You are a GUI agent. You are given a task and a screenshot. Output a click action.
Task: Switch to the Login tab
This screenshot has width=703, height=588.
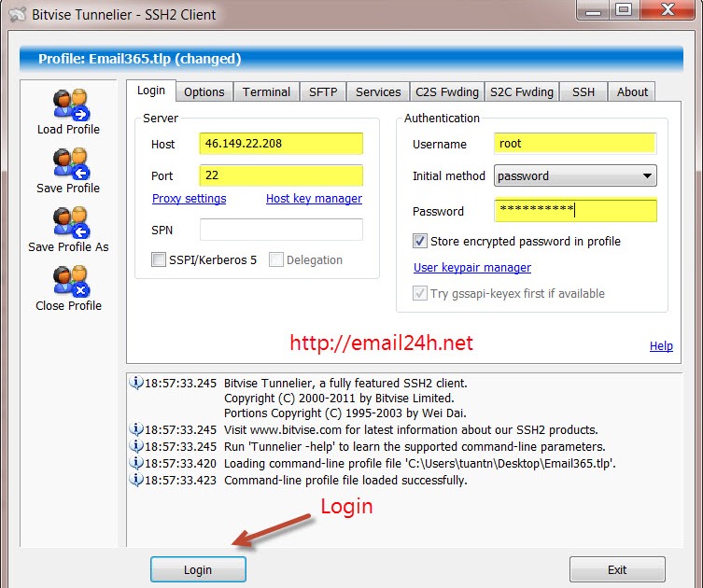click(x=151, y=91)
